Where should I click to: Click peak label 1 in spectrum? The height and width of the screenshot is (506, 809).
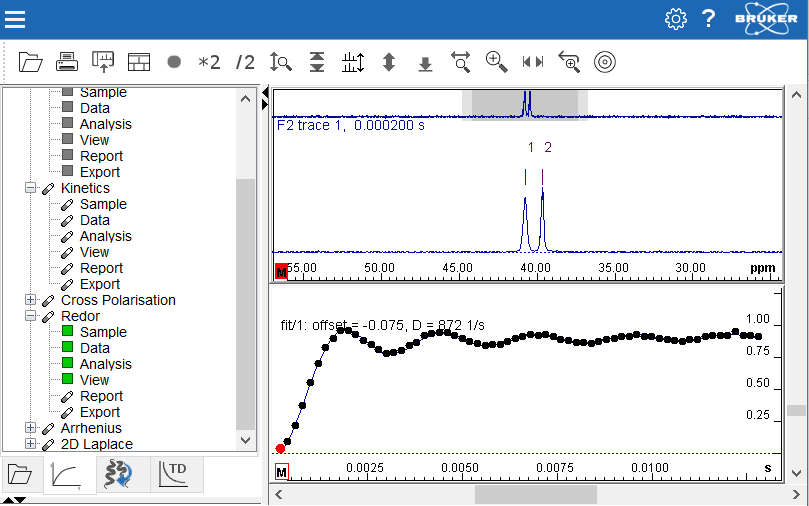tap(530, 148)
